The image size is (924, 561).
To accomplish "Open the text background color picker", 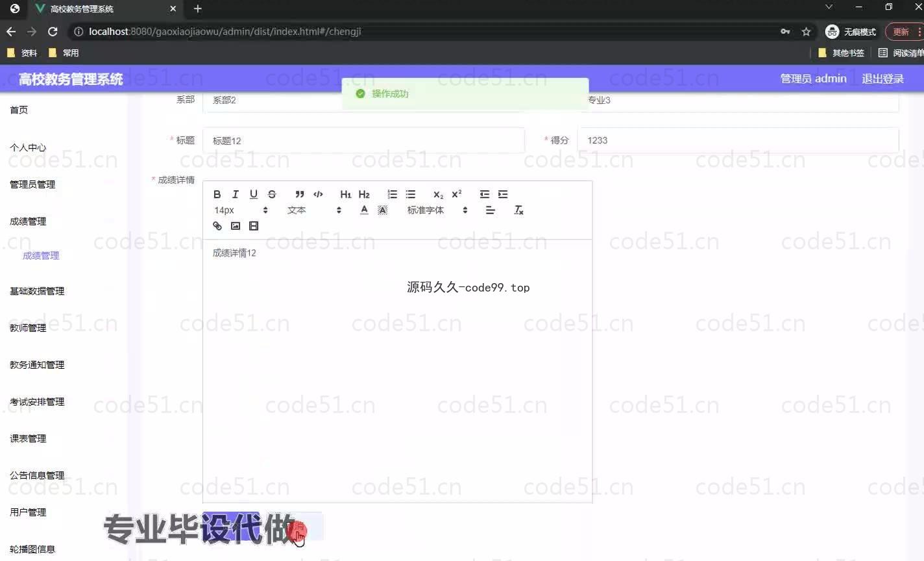I will [383, 210].
